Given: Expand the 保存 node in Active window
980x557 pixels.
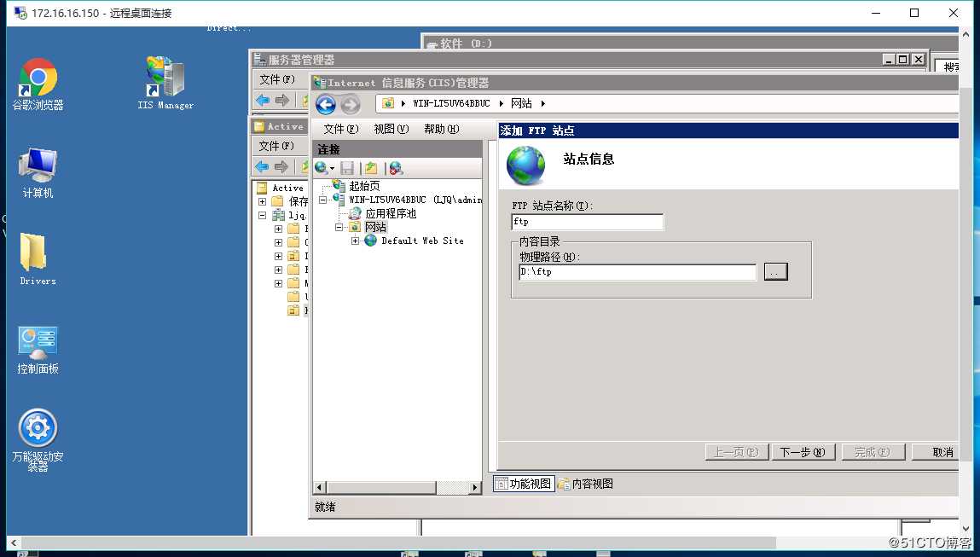Looking at the screenshot, I should pyautogui.click(x=263, y=201).
